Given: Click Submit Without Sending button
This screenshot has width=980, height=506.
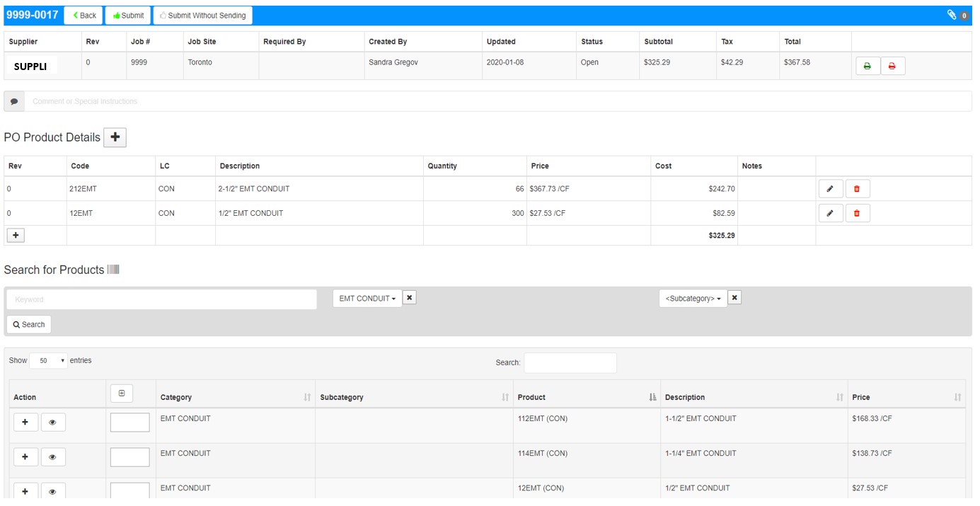Looking at the screenshot, I should pos(202,15).
